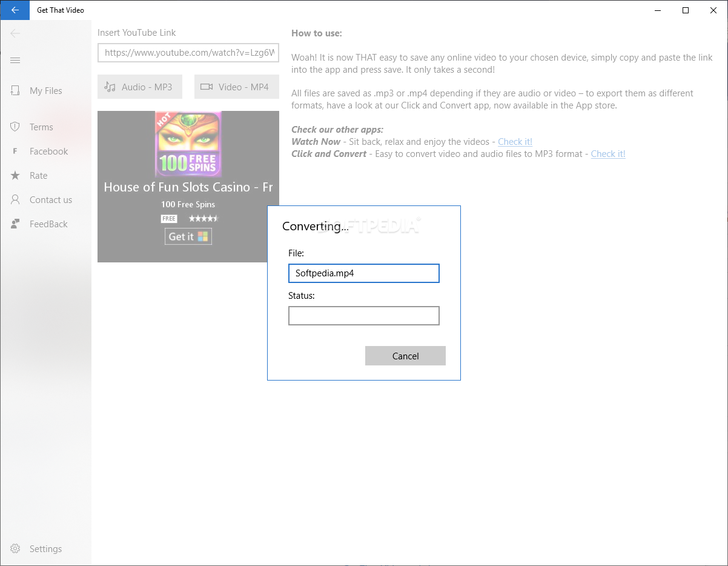Click the empty Status field
728x566 pixels.
click(x=364, y=316)
